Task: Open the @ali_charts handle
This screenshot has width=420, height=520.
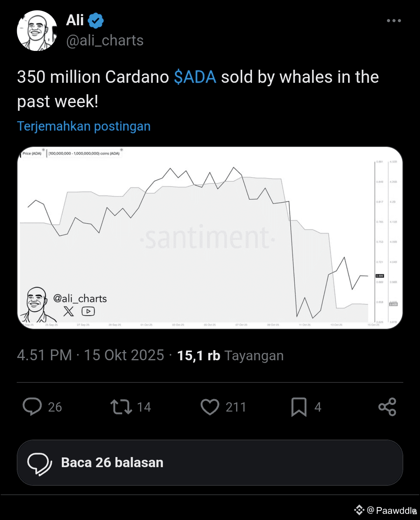Action: point(105,40)
